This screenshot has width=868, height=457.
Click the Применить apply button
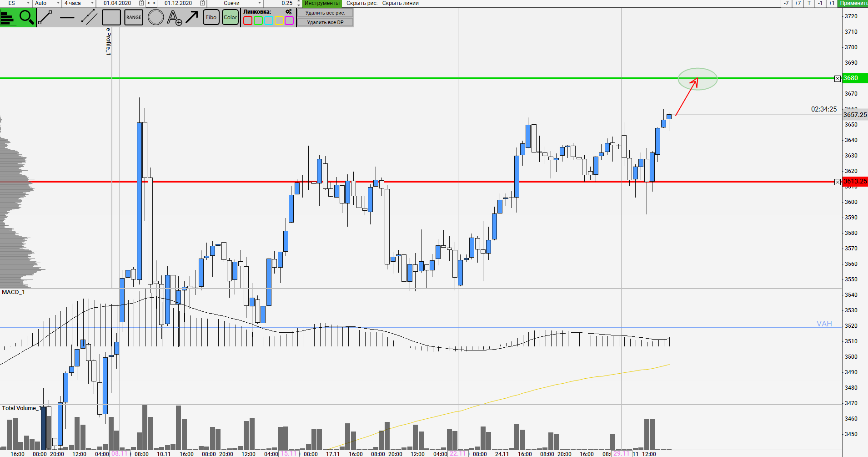pos(853,3)
